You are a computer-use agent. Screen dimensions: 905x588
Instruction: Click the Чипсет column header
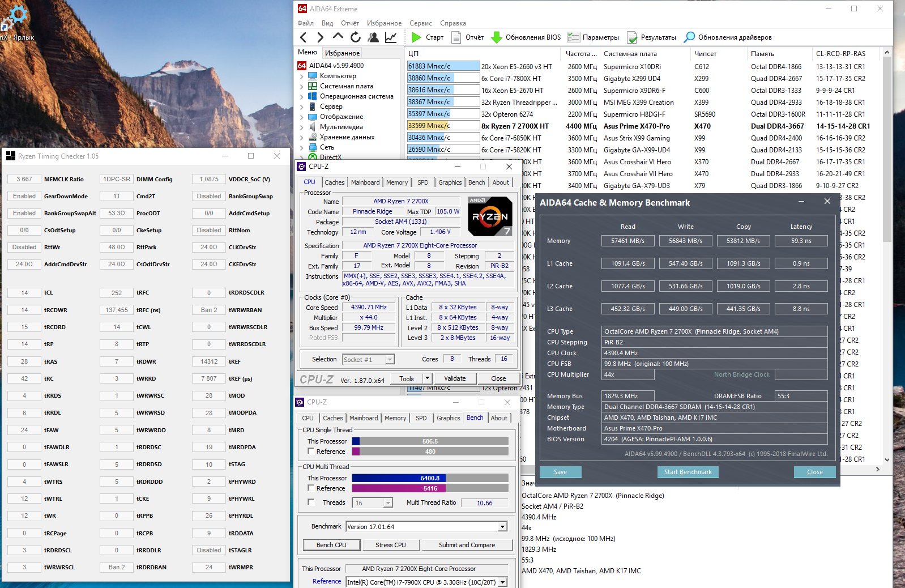[719, 54]
